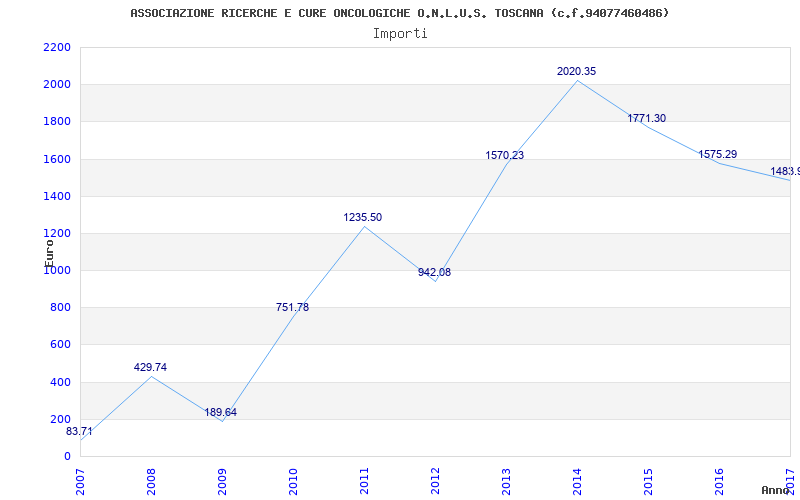This screenshot has width=800, height=500.
Task: Click the 2010 year axis label
Action: tap(293, 482)
